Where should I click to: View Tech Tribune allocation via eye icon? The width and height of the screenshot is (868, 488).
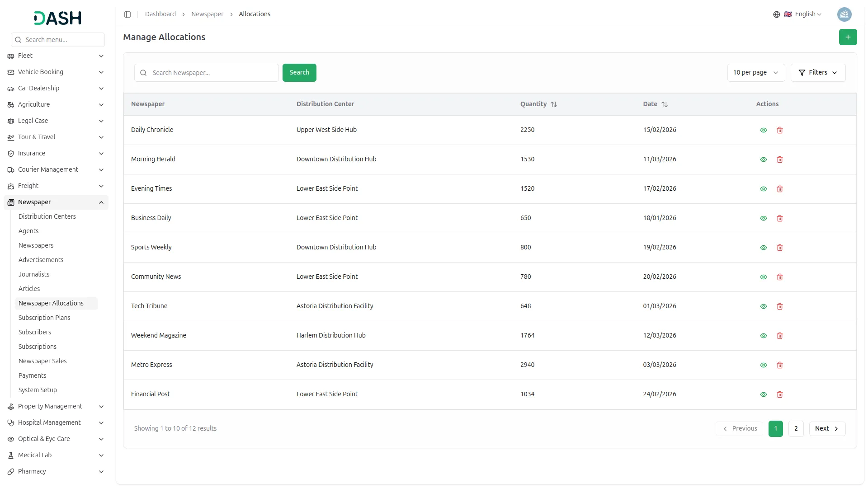[x=763, y=306]
